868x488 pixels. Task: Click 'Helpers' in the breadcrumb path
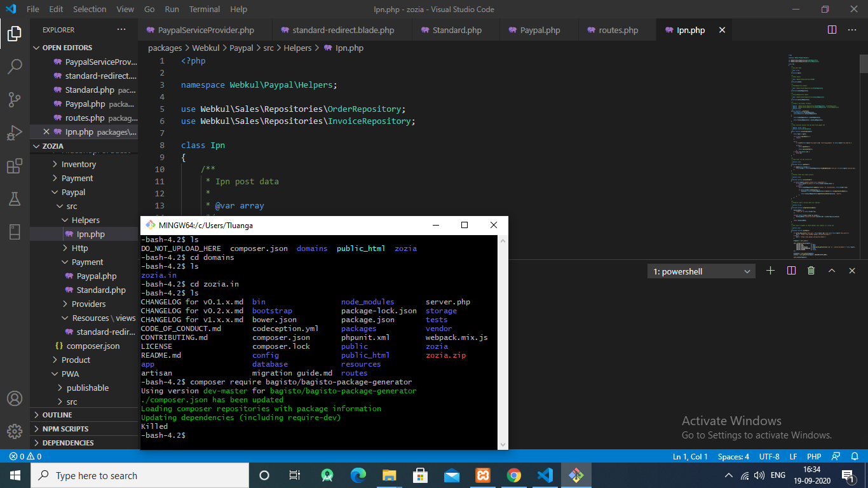(297, 48)
